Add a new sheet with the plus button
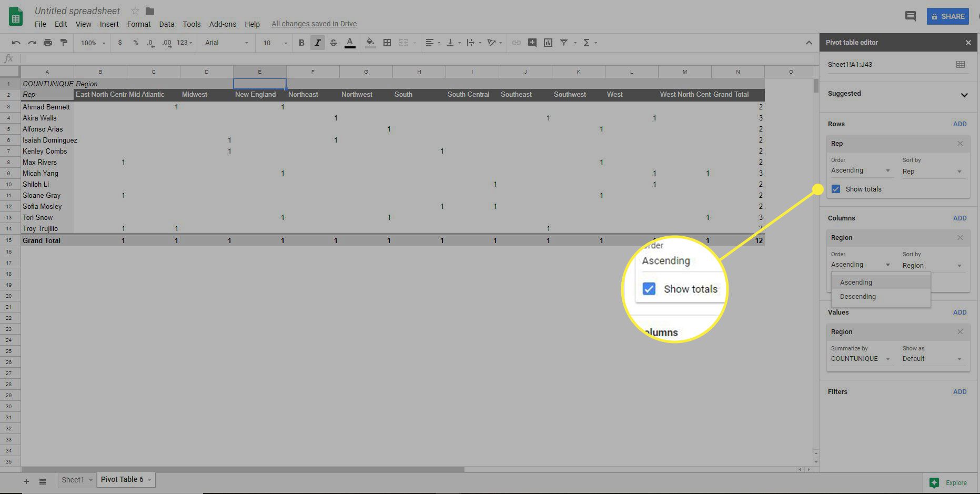This screenshot has height=494, width=980. click(x=26, y=481)
